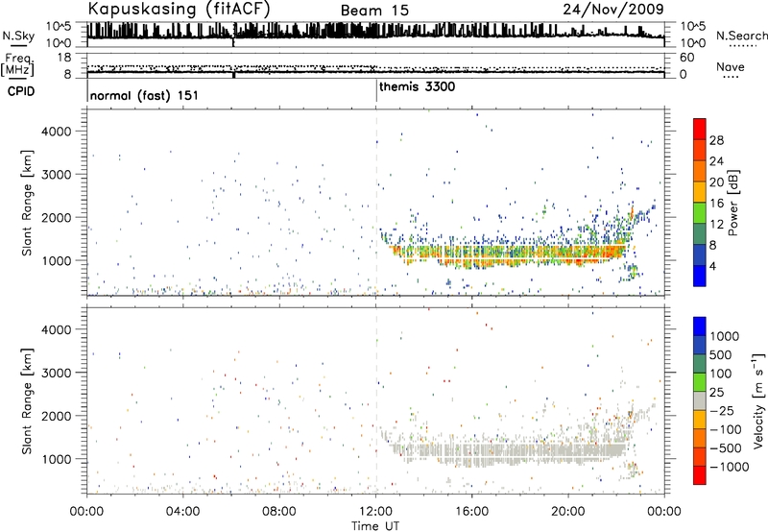The image size is (768, 532).
Task: Click the '500' label on Velocity scale
Action: 720,355
